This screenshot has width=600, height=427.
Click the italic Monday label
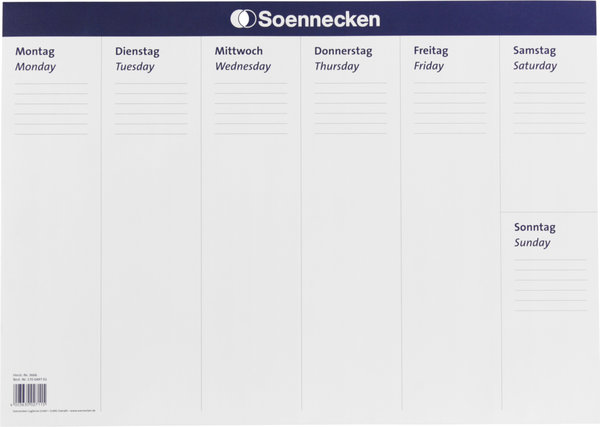click(36, 67)
